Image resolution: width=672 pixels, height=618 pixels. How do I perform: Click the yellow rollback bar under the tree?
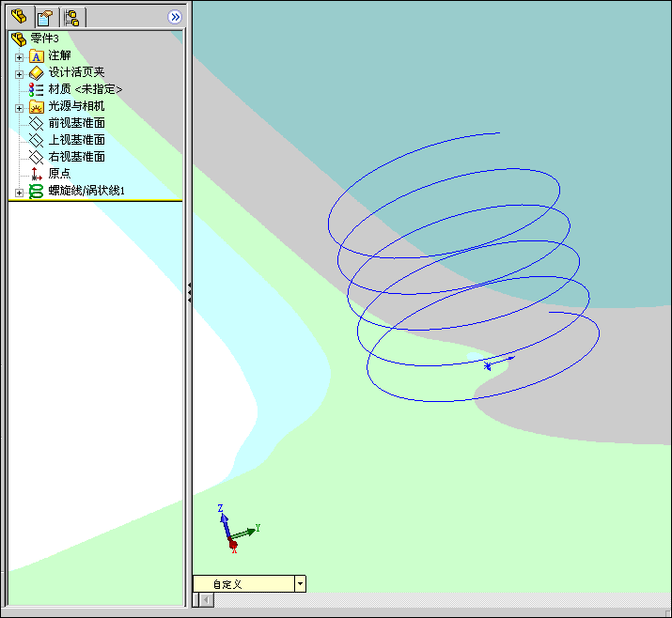click(x=95, y=200)
